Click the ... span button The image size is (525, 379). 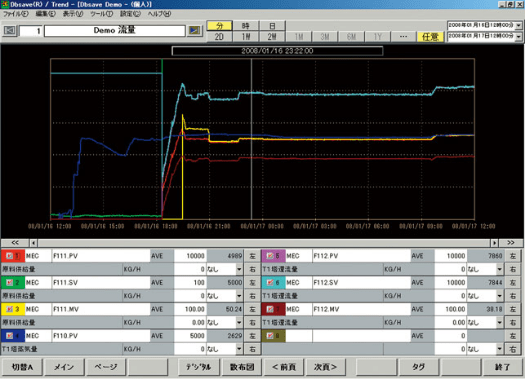[403, 36]
